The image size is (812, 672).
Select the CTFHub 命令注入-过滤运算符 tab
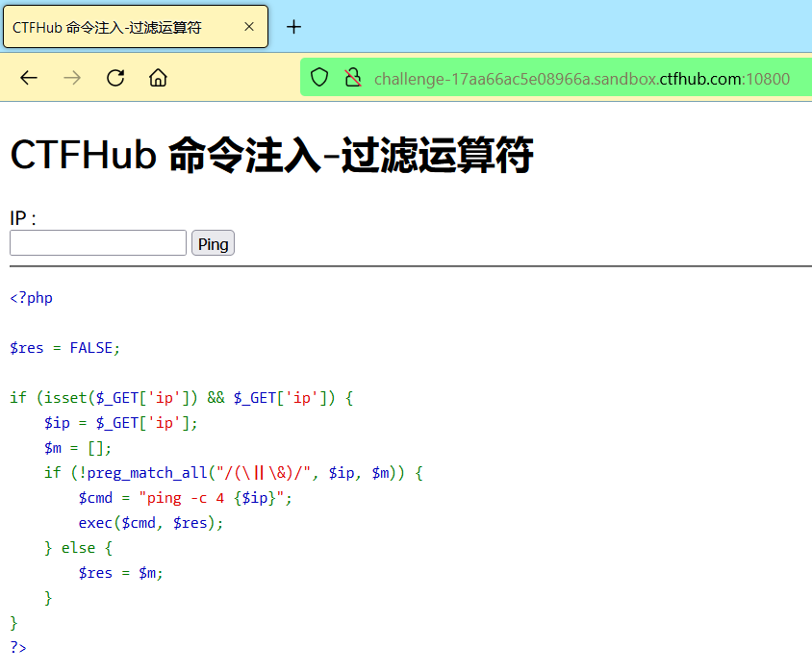coord(136,27)
